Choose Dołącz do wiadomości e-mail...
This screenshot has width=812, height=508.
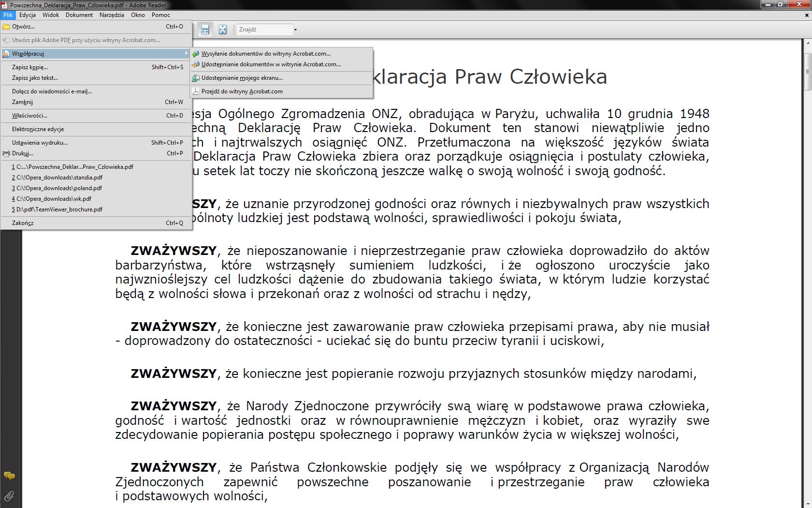click(x=96, y=91)
